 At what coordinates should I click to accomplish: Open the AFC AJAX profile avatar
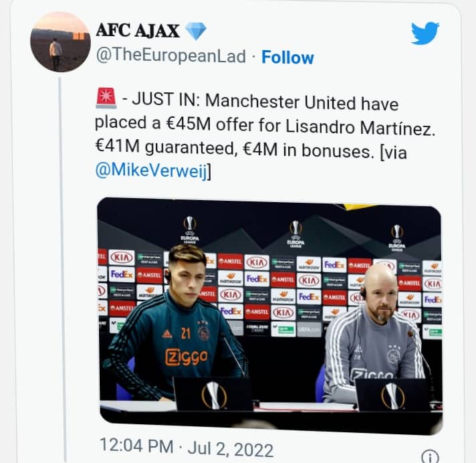coord(60,42)
